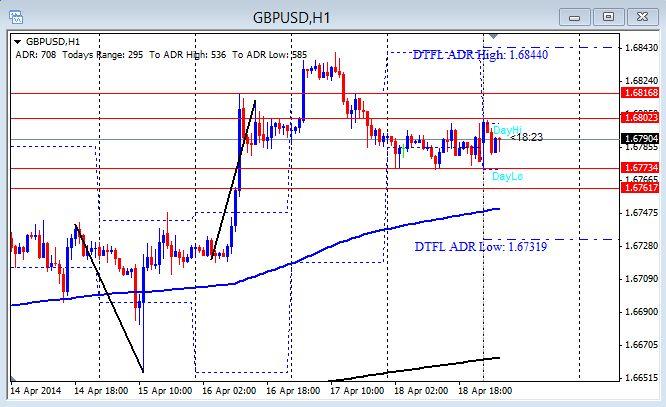The width and height of the screenshot is (666, 407).
Task: Click the 1.67280 price scale value
Action: (642, 246)
